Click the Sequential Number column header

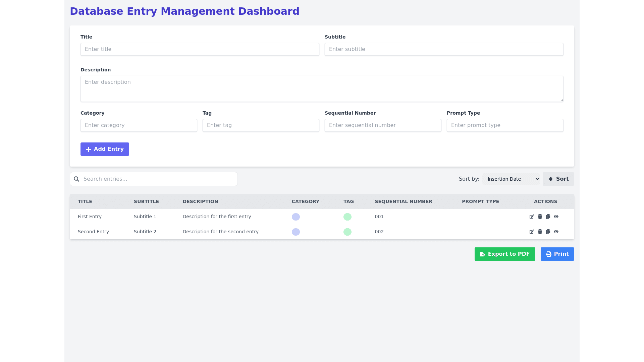[403, 202]
